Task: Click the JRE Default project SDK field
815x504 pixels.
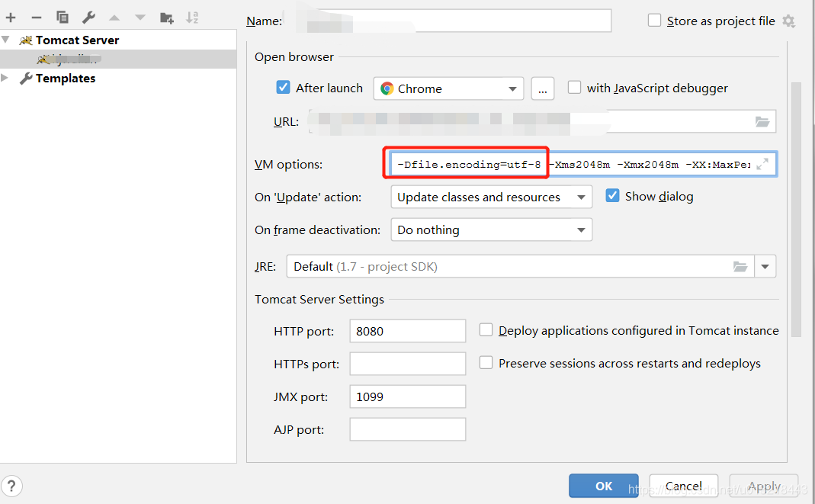Action: [520, 267]
